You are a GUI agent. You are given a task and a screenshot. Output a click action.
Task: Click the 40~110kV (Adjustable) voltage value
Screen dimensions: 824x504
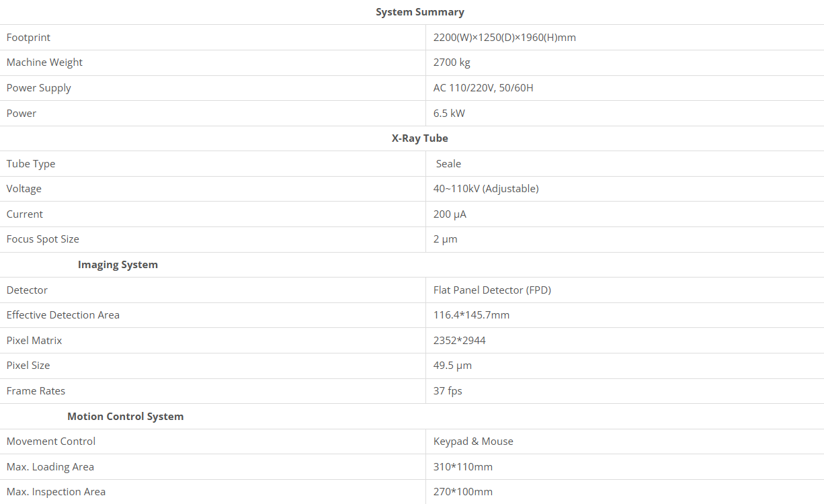point(486,189)
